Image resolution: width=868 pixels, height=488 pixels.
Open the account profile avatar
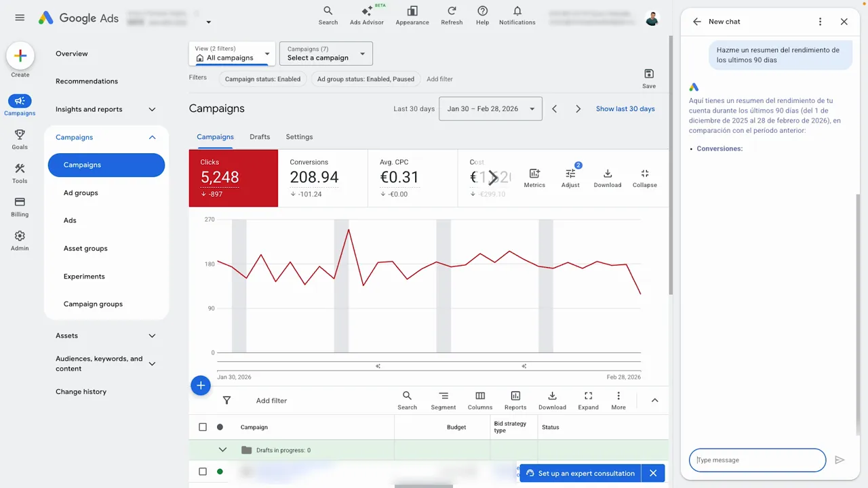[652, 18]
